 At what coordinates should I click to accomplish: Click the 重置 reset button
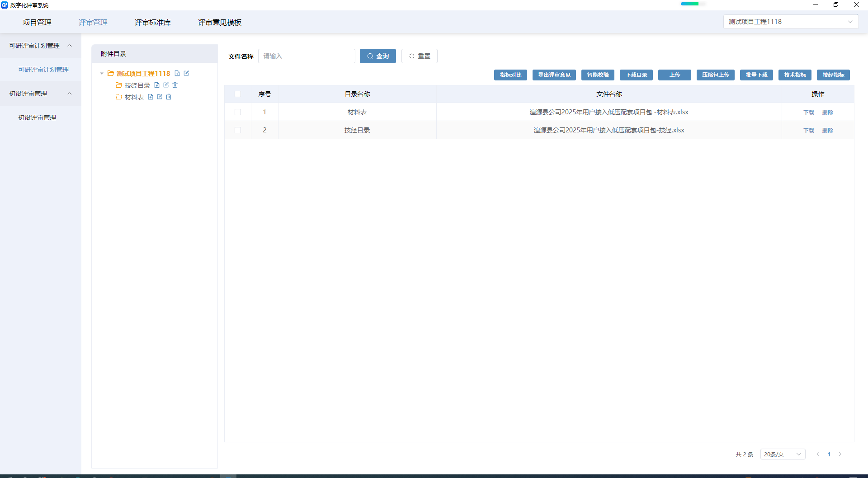click(x=420, y=56)
